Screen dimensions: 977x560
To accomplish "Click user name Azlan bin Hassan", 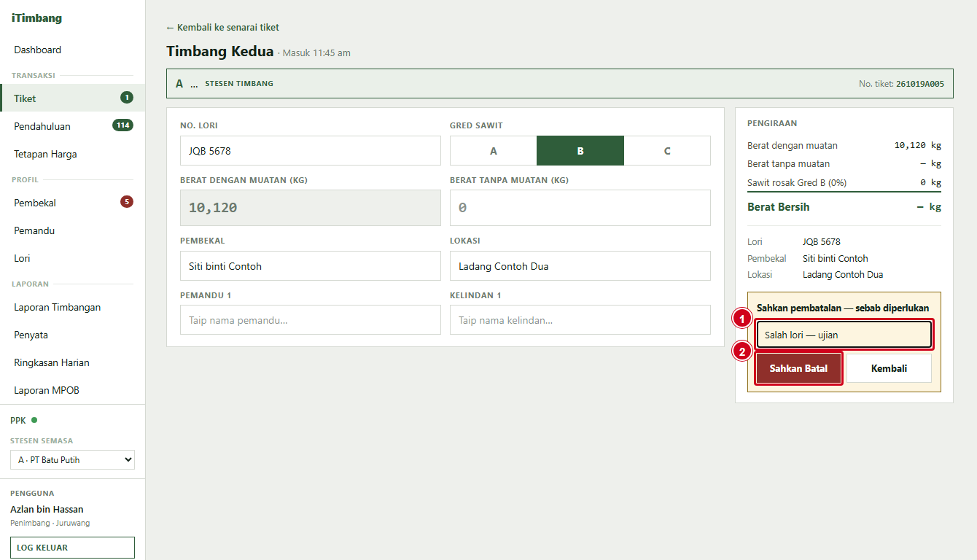I will pyautogui.click(x=47, y=509).
